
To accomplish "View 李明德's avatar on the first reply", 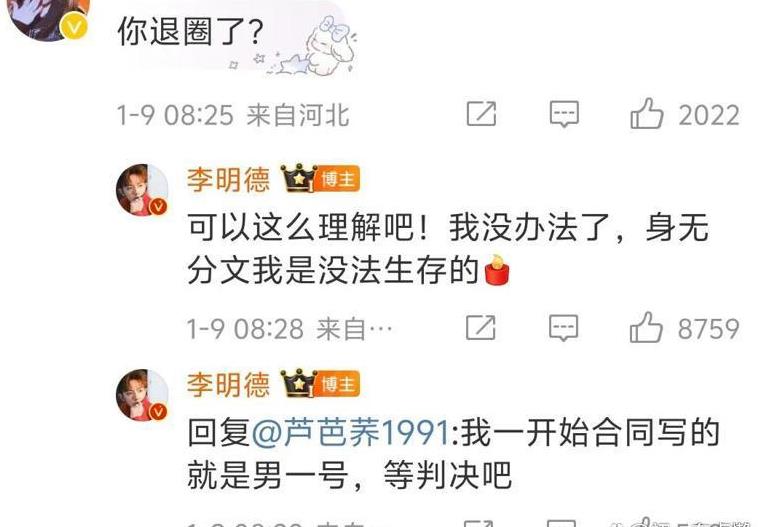I will point(142,190).
